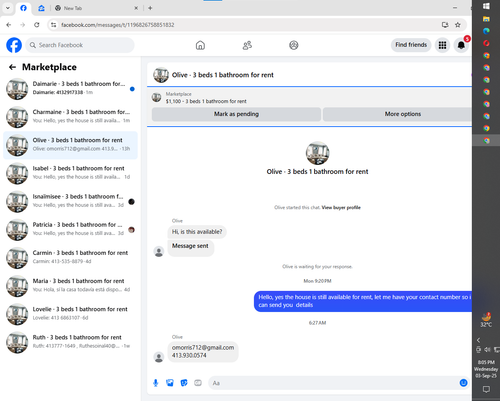
Task: Switch to the Facebook pinned tab
Action: [23, 8]
